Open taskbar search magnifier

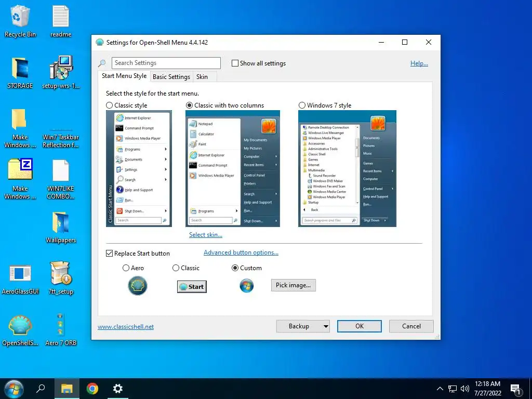[x=41, y=389]
